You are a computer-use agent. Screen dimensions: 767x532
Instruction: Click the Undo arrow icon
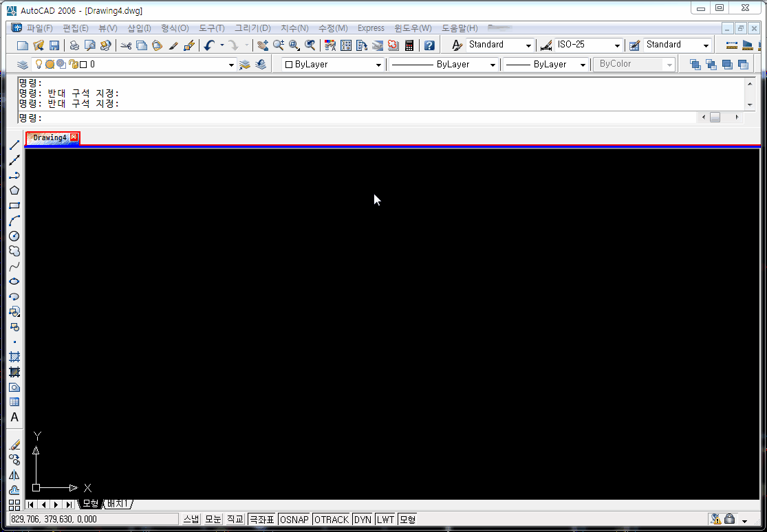209,45
